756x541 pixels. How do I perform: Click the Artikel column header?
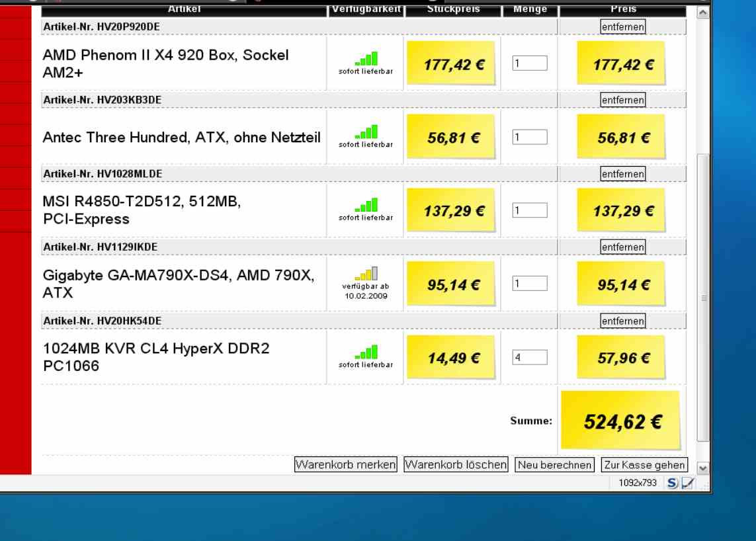click(184, 9)
